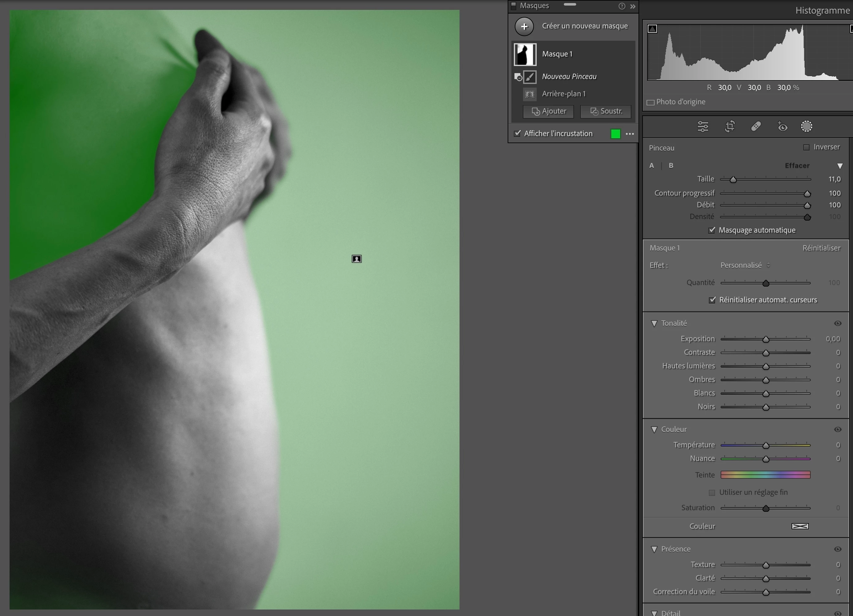Click the green overlay color swatch
853x616 pixels.
coord(615,134)
